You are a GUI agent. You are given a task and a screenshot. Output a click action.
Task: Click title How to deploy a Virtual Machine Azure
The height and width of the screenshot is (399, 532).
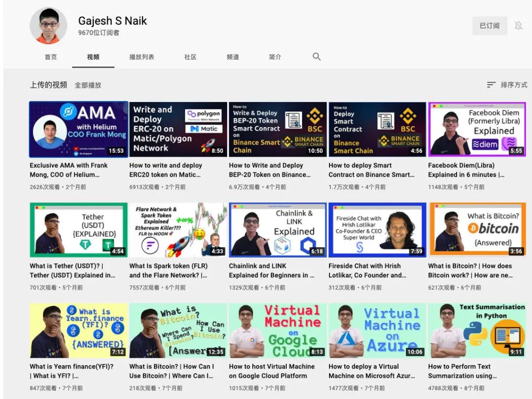pos(371,371)
